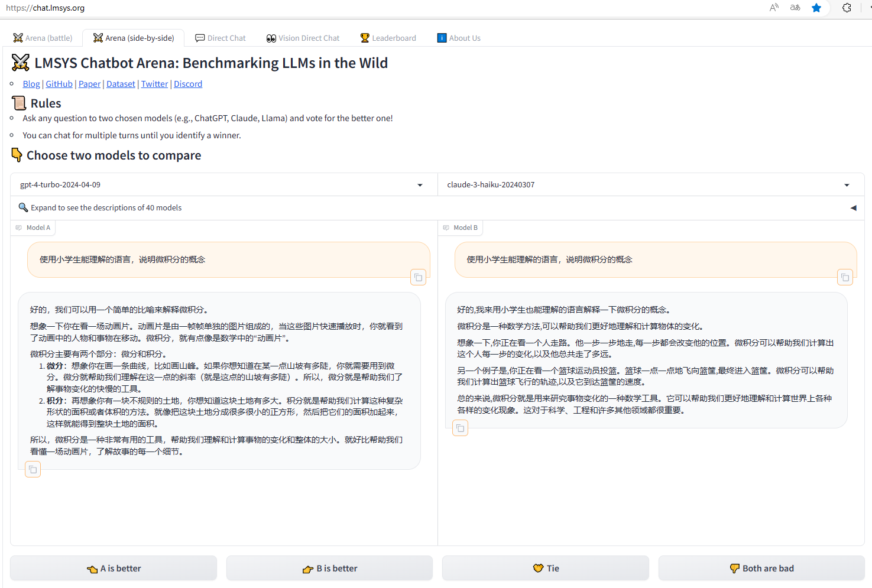Viewport: 872px width, 588px height.
Task: Click the Dataset link
Action: 121,84
